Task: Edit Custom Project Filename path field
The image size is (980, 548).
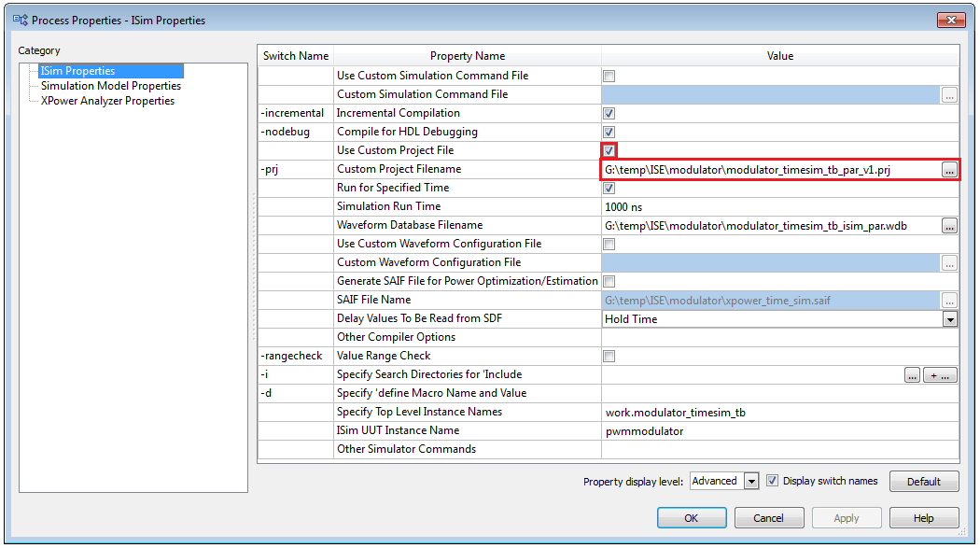Action: [771, 169]
